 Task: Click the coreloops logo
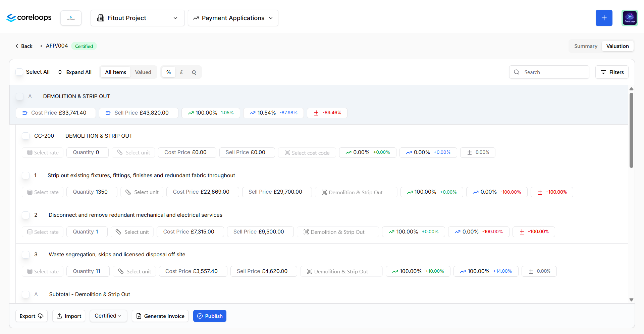[x=29, y=18]
